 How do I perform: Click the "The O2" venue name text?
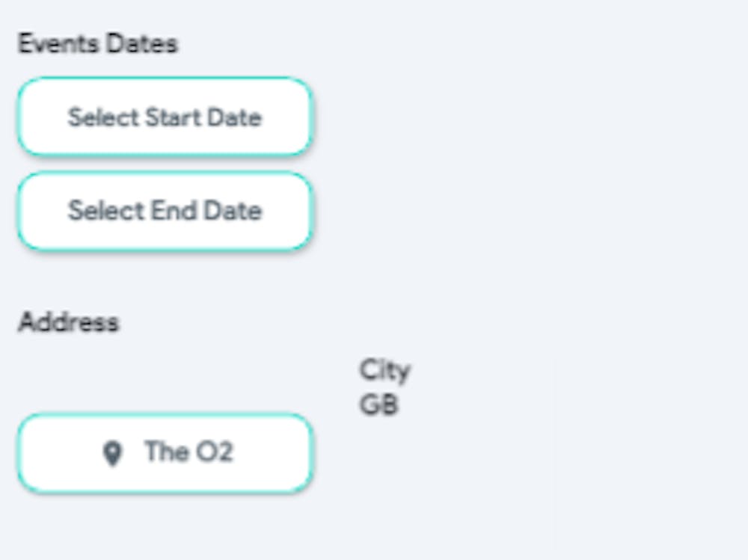pos(188,452)
